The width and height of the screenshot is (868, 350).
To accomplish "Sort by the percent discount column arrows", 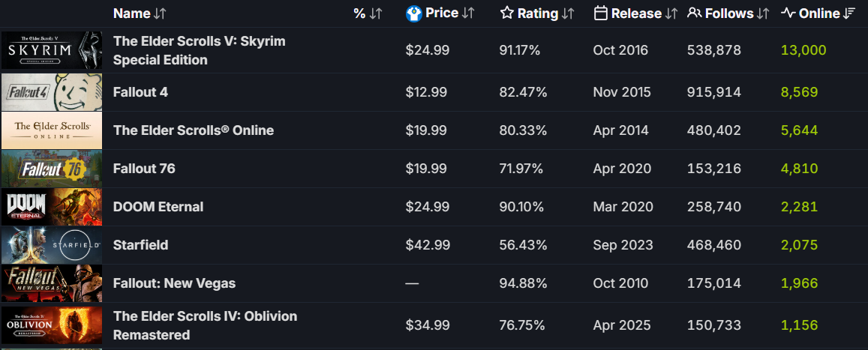I will pyautogui.click(x=376, y=13).
